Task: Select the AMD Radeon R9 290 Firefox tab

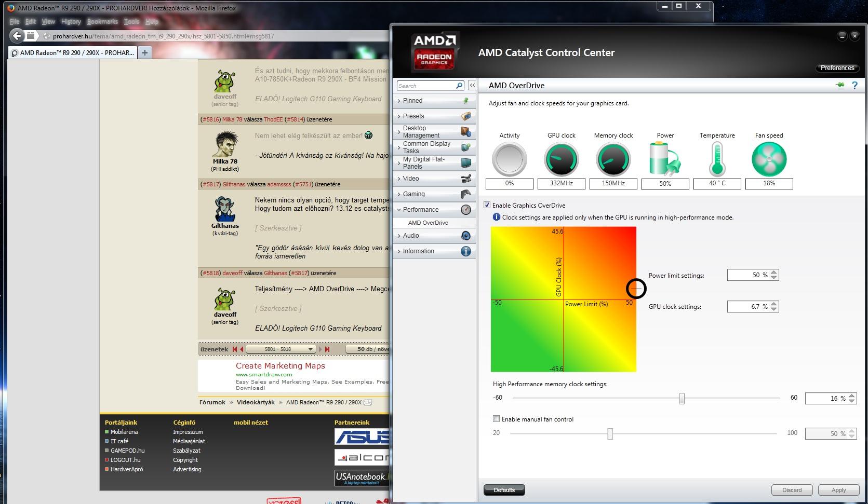Action: [x=73, y=52]
